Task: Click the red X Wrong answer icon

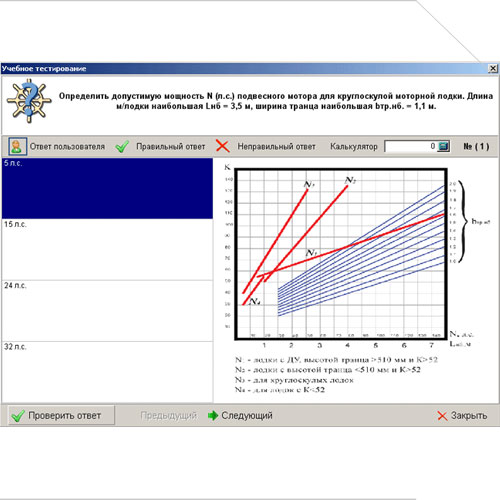Action: click(223, 146)
